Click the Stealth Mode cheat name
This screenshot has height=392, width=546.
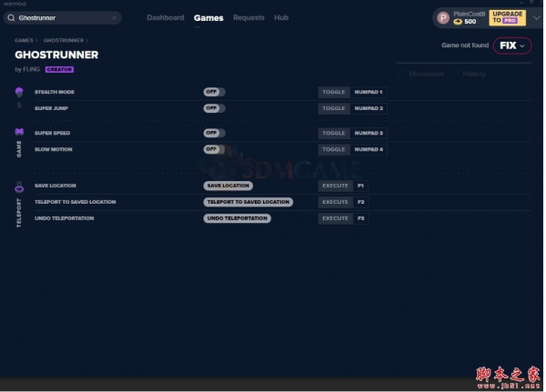(55, 92)
